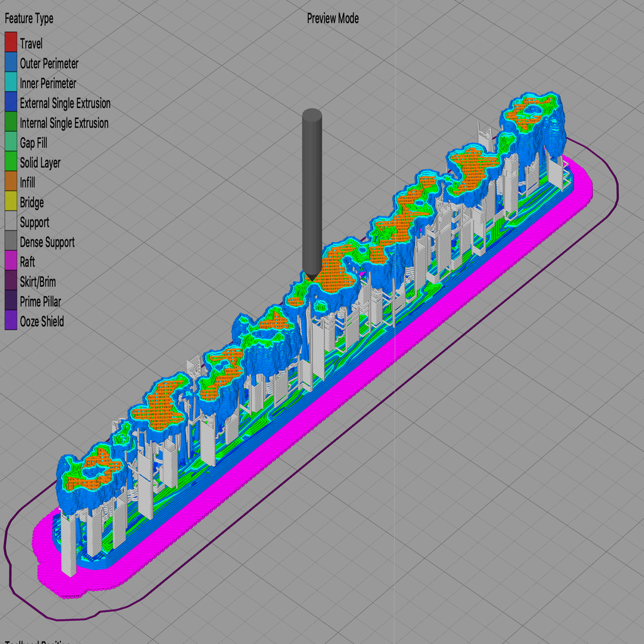Click the Solid Layer green swatch
Screen dimensions: 644x644
pyautogui.click(x=11, y=161)
